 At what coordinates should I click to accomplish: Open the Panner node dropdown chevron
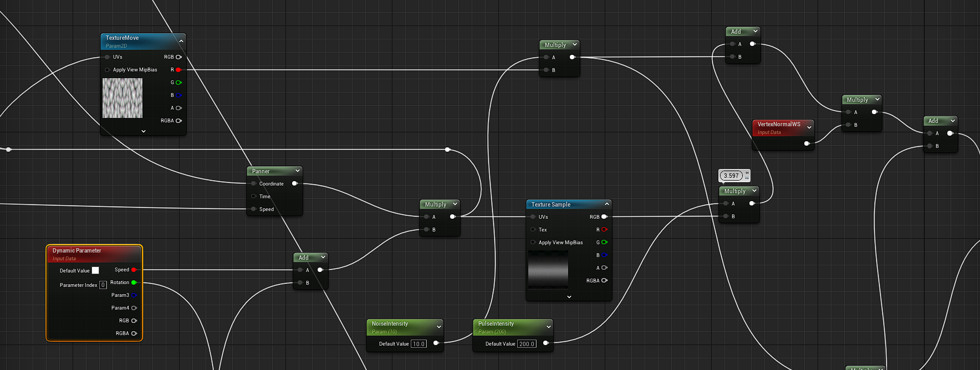coord(297,171)
